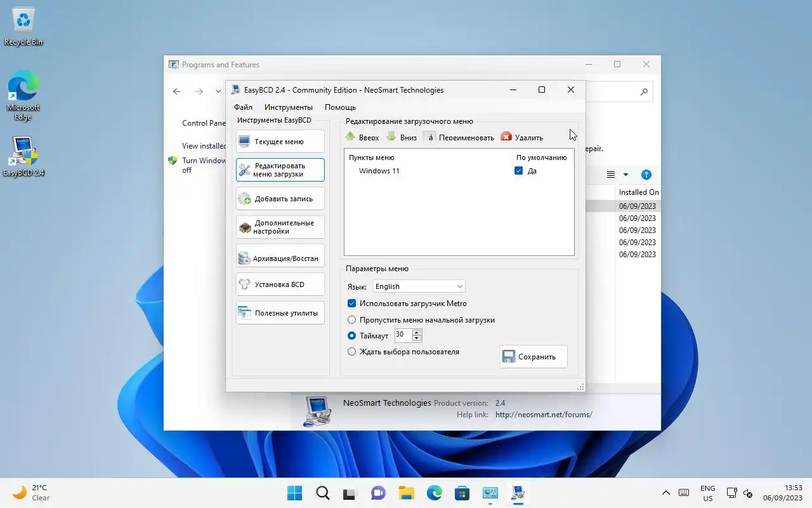Switch to EasyBCD taskbar app
812x508 pixels.
pos(518,493)
